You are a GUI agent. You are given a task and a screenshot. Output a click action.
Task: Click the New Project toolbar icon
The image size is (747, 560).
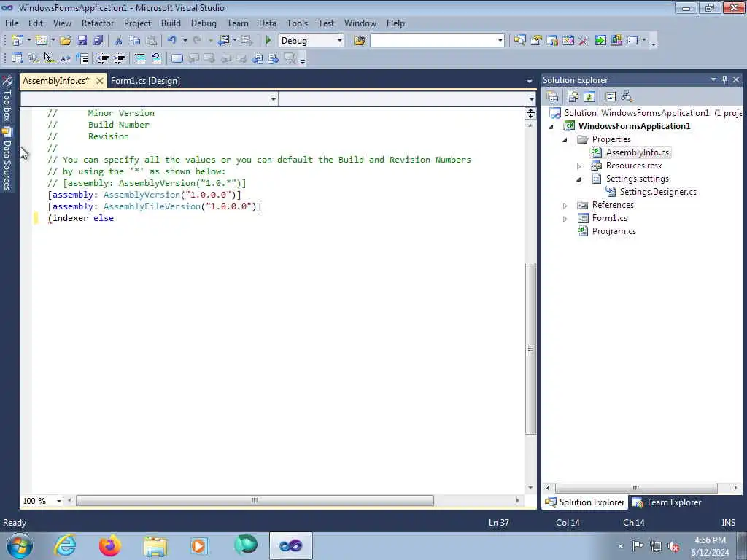(x=18, y=41)
